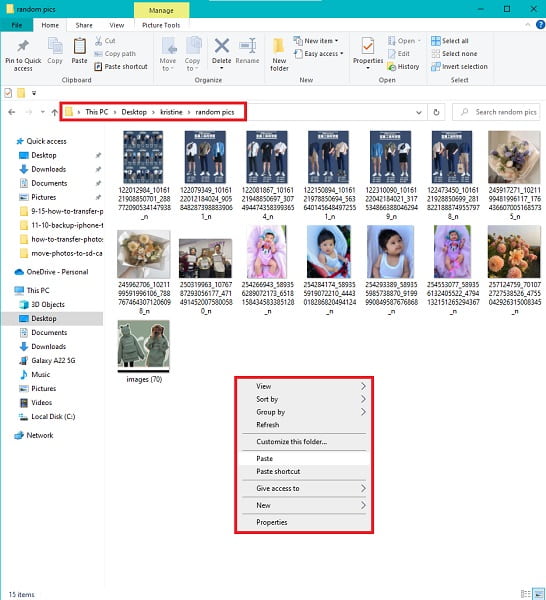Screen dimensions: 546x600
Task: Click Copy path in the ribbon
Action: click(115, 54)
